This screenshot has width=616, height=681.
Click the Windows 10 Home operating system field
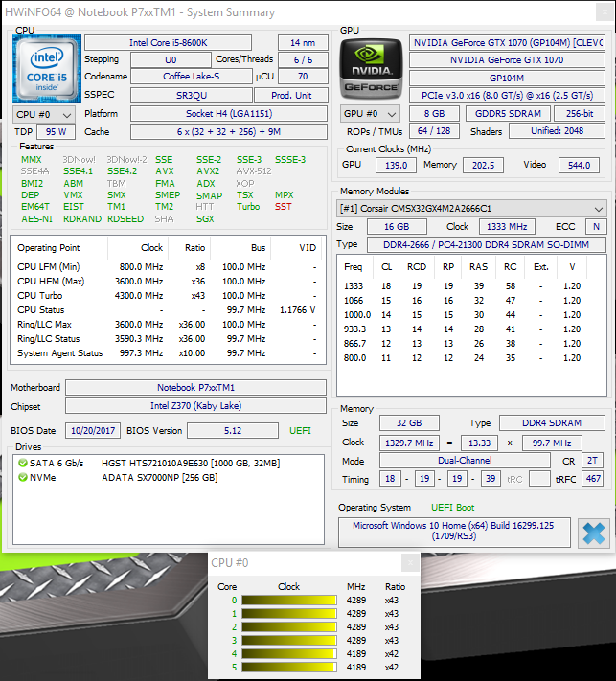coord(454,532)
